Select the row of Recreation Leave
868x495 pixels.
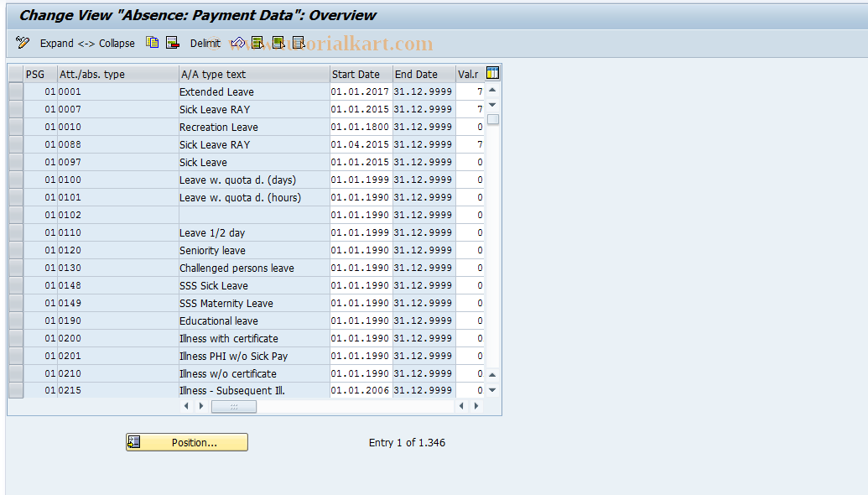pyautogui.click(x=16, y=128)
